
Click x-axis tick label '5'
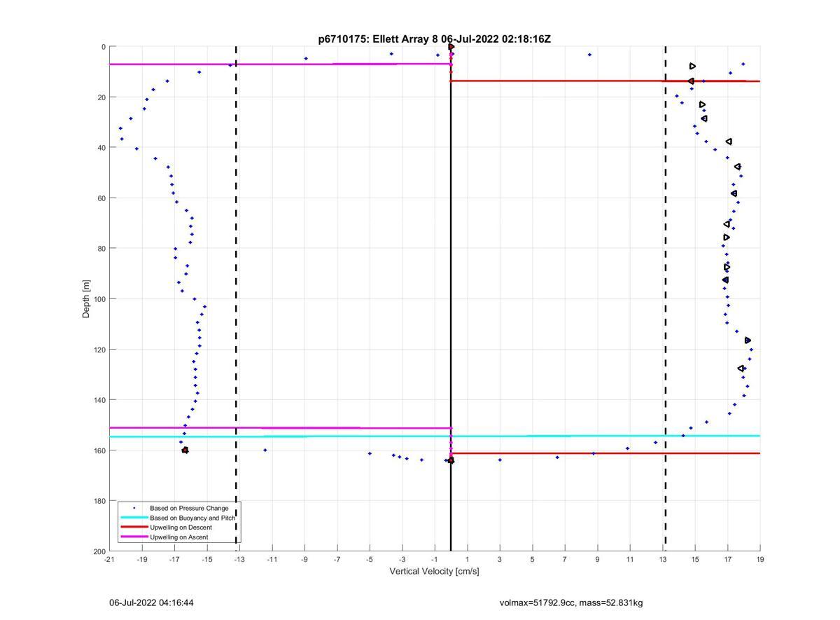pos(532,559)
